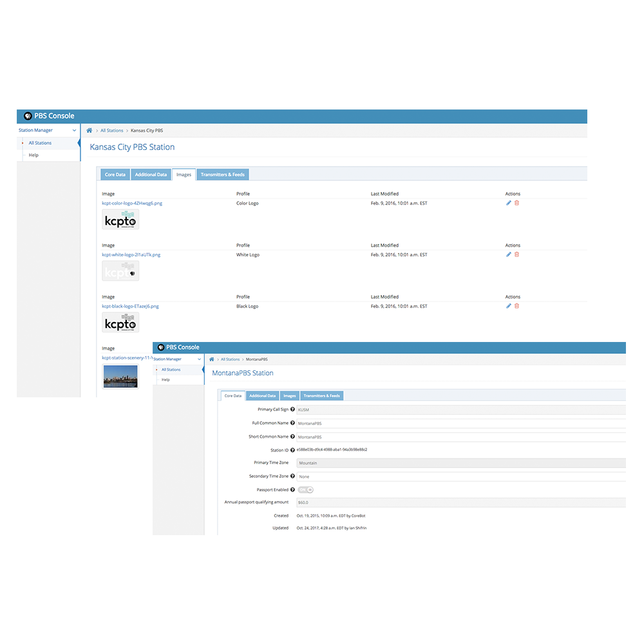Click the kcpt color logo thumbnail

click(x=120, y=220)
